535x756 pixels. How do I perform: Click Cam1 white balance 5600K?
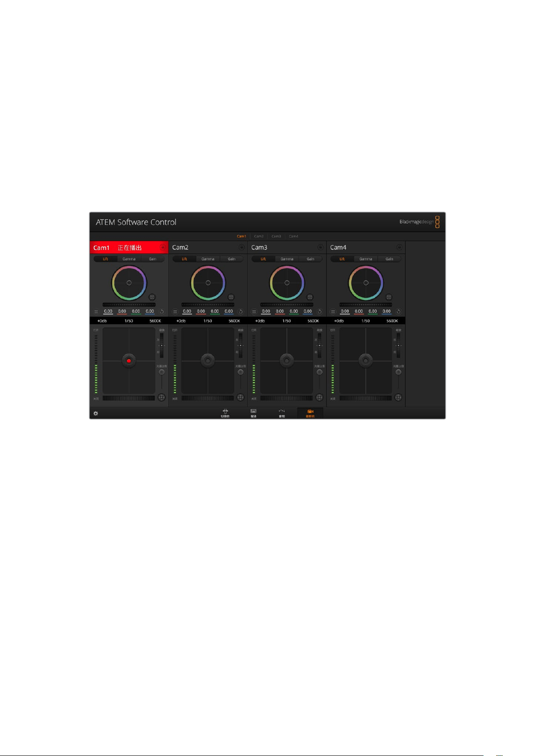click(155, 321)
